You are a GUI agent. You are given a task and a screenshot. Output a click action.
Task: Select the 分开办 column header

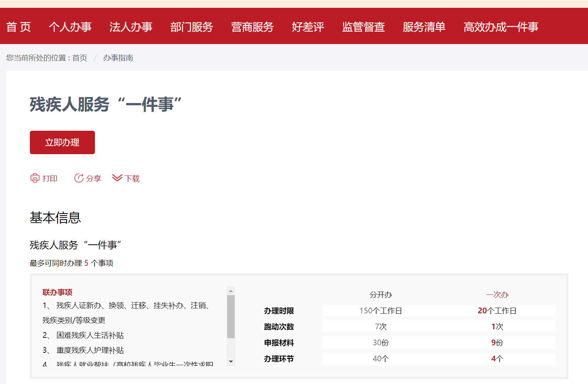(x=381, y=294)
